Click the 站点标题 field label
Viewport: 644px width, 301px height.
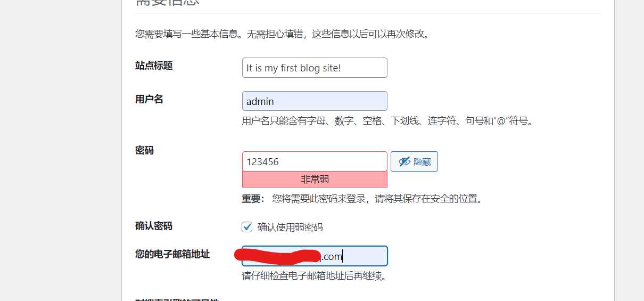pos(154,66)
